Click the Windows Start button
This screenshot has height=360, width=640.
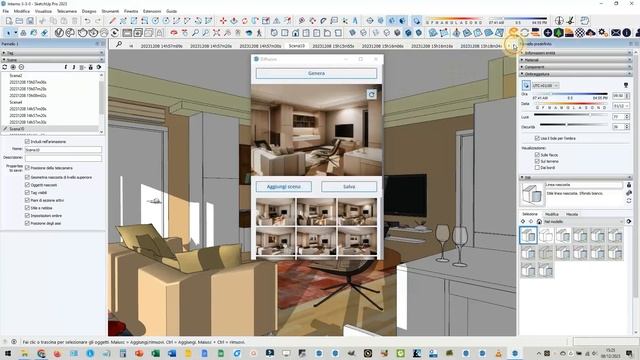coord(8,353)
